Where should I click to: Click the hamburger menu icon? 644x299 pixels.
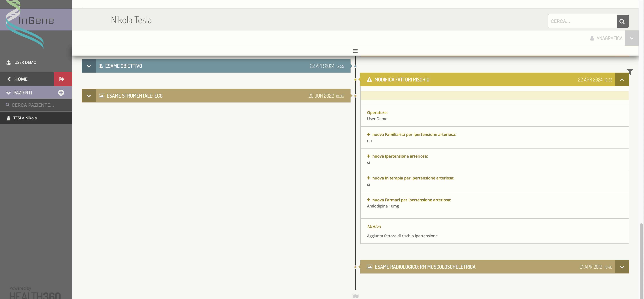[x=355, y=51]
